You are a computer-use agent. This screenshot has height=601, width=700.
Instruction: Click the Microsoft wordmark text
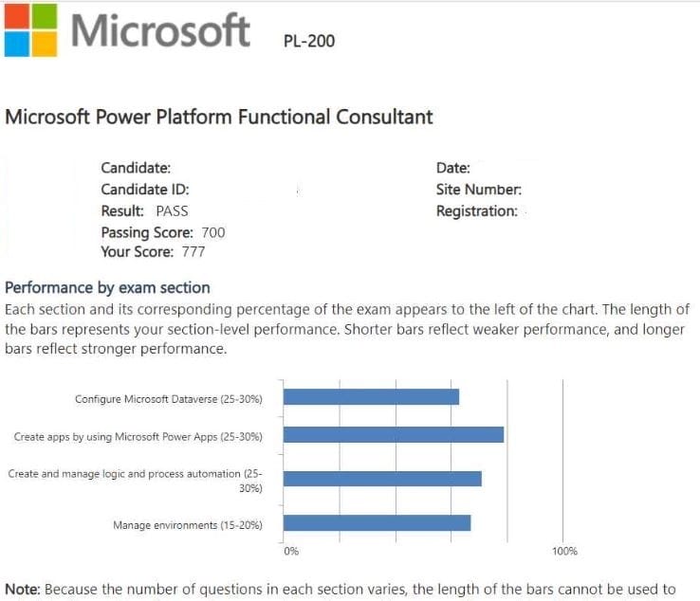click(x=160, y=30)
